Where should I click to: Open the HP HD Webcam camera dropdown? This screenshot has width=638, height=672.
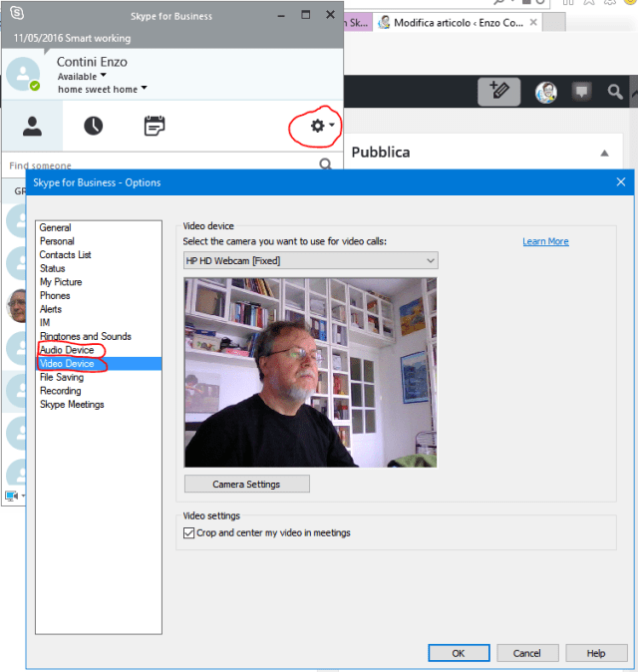(x=311, y=260)
